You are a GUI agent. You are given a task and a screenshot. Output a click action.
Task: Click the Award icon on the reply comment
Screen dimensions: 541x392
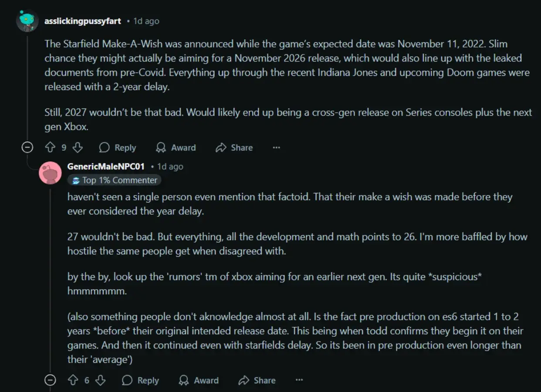point(184,380)
